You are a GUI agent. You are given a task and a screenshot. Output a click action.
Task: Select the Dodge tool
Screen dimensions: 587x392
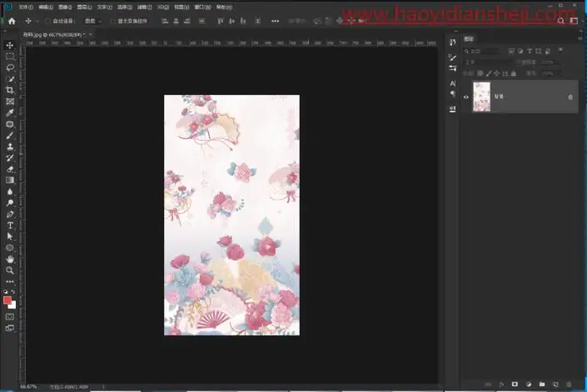10,203
